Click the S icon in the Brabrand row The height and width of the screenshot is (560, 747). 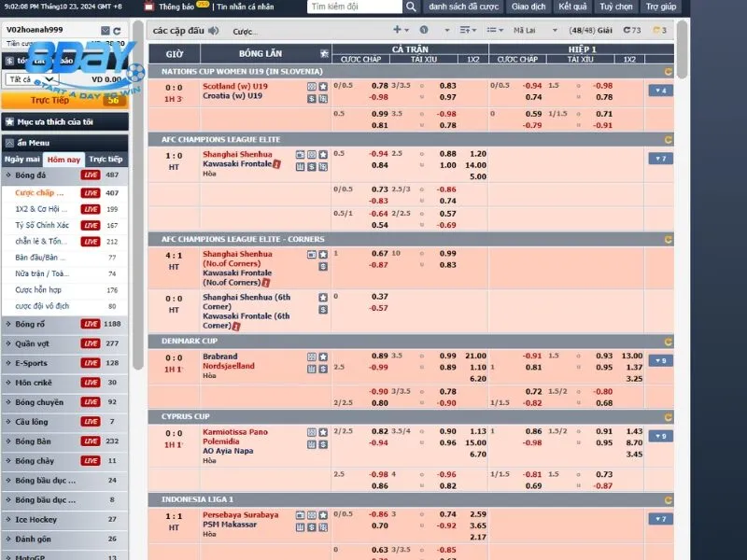[x=323, y=369]
